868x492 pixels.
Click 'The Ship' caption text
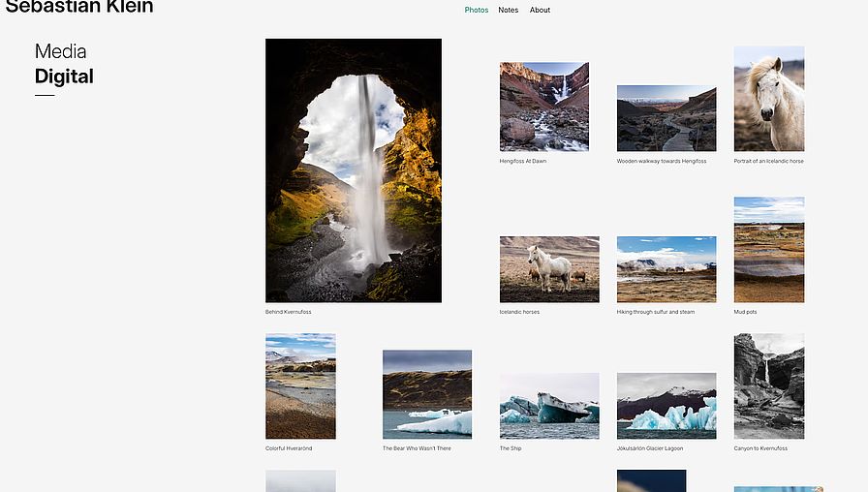pos(511,448)
